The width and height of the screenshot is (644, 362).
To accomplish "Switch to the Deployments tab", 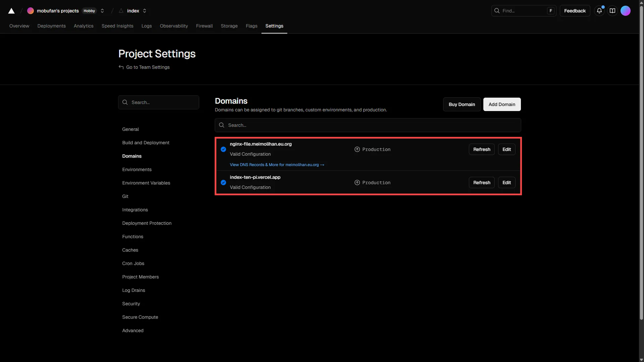I will pyautogui.click(x=51, y=26).
